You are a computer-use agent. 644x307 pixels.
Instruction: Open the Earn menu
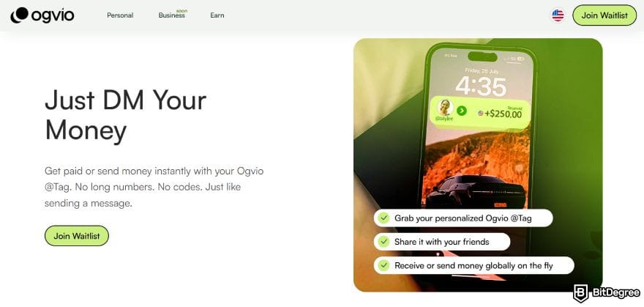[x=217, y=15]
